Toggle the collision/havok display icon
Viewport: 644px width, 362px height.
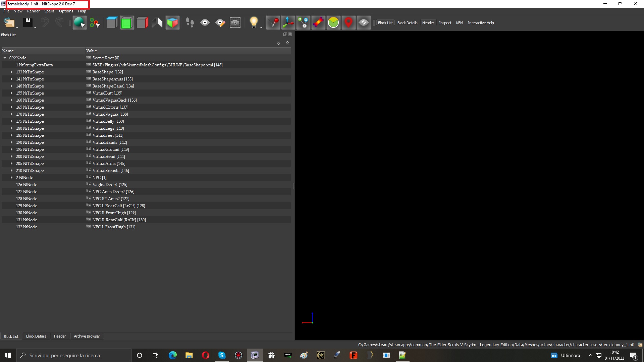[318, 23]
